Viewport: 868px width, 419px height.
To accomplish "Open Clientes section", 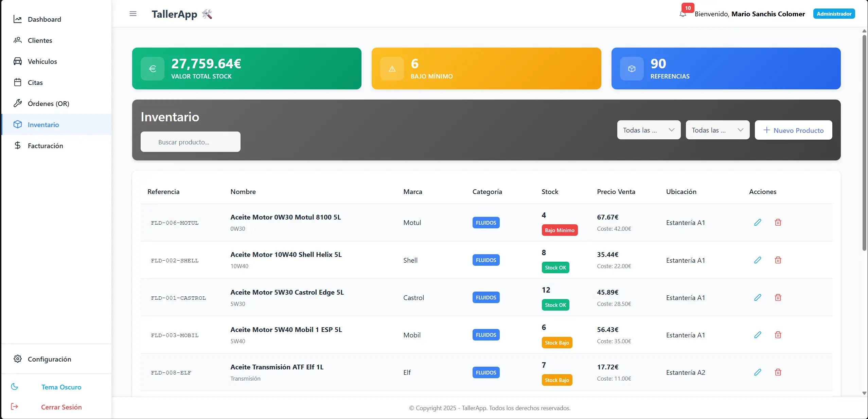I will pyautogui.click(x=56, y=40).
